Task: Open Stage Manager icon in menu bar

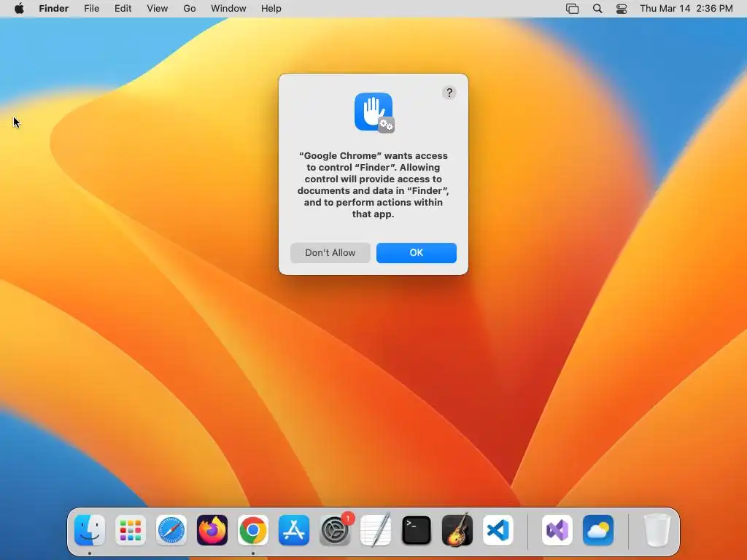Action: 572,9
